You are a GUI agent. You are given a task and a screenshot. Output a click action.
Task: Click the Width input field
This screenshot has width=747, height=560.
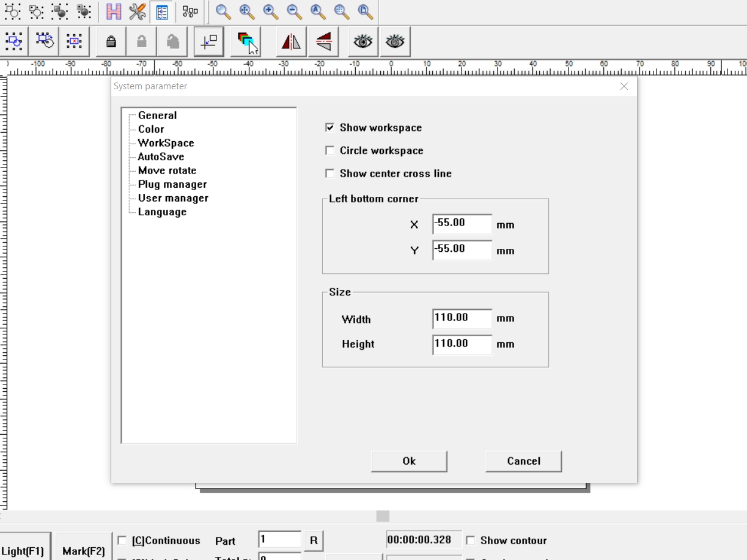pyautogui.click(x=462, y=319)
